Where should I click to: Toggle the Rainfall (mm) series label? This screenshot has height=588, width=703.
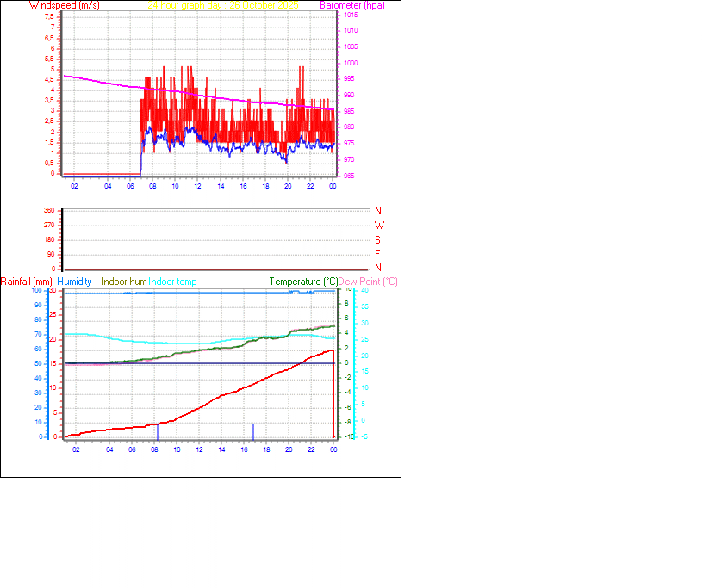(26, 281)
